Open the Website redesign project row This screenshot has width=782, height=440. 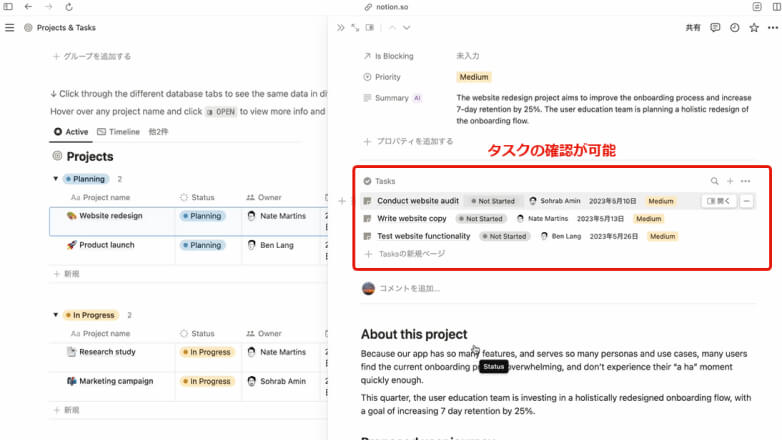[110, 216]
